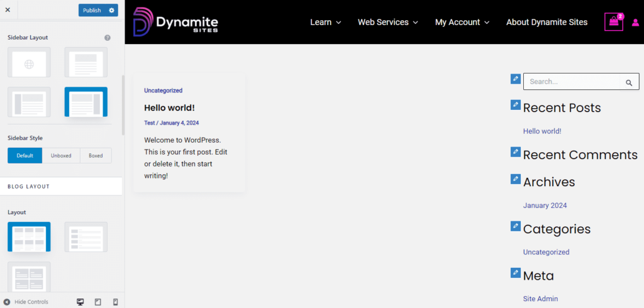This screenshot has height=308, width=644.
Task: Select the Unboxed sidebar style
Action: pyautogui.click(x=61, y=155)
